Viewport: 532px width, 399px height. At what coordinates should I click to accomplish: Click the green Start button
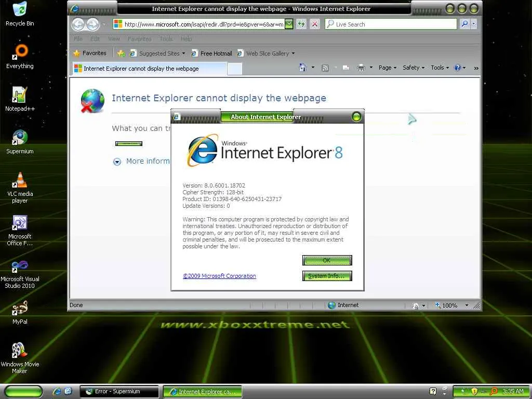point(23,392)
